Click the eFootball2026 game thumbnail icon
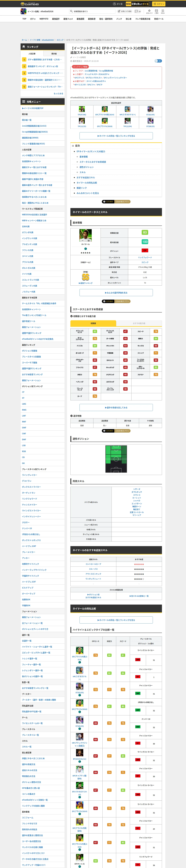The height and width of the screenshot is (868, 186). click(x=23, y=11)
